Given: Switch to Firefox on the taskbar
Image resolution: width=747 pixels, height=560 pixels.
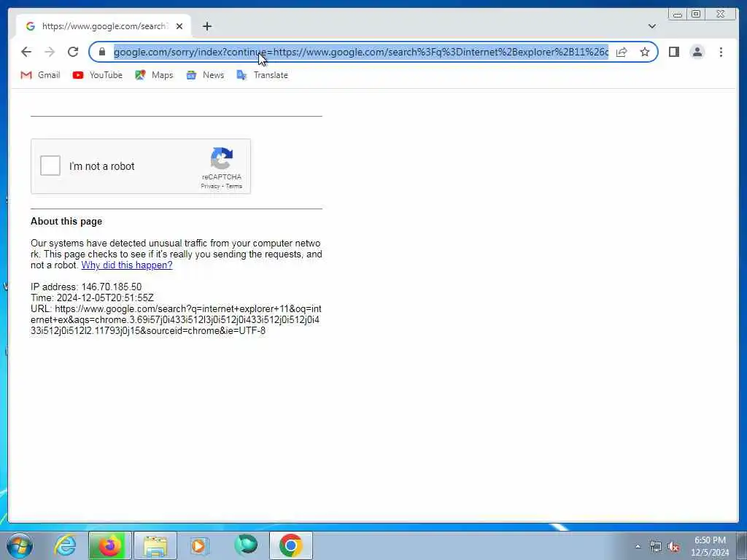Looking at the screenshot, I should click(109, 545).
